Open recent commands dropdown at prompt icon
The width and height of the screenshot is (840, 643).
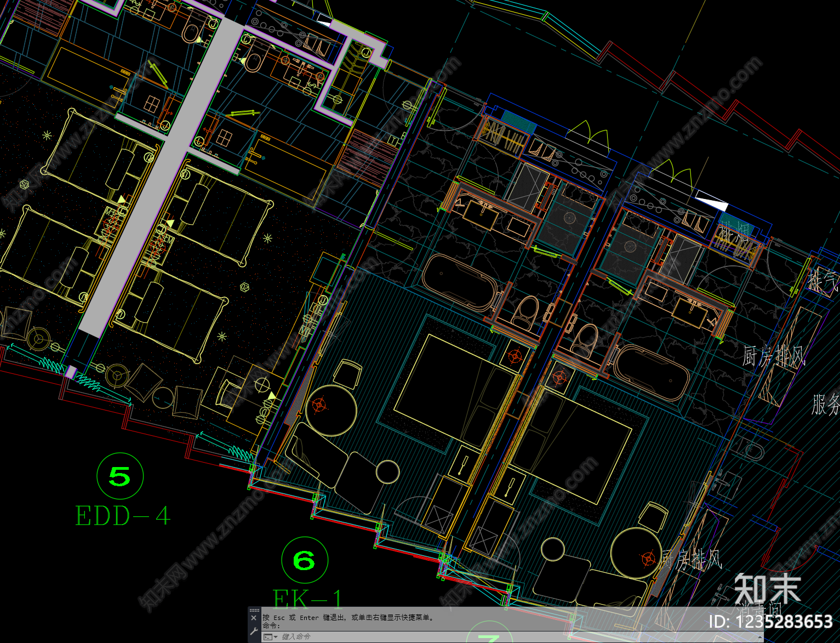[270, 636]
